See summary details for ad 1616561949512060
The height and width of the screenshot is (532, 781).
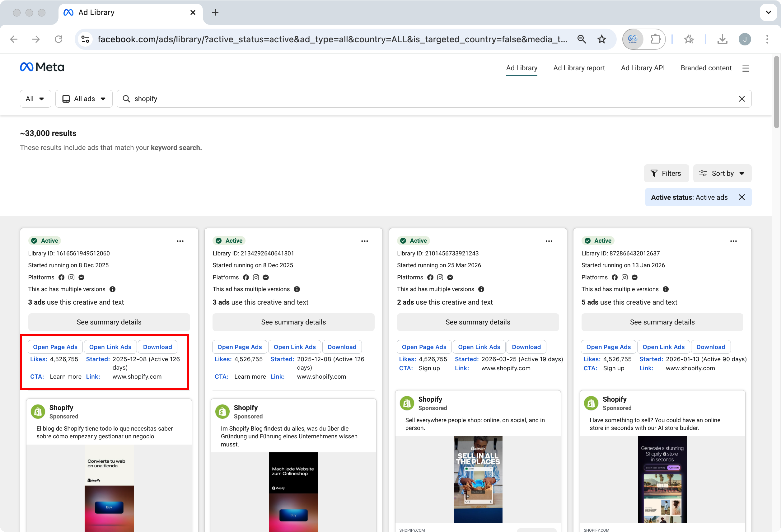tap(109, 322)
